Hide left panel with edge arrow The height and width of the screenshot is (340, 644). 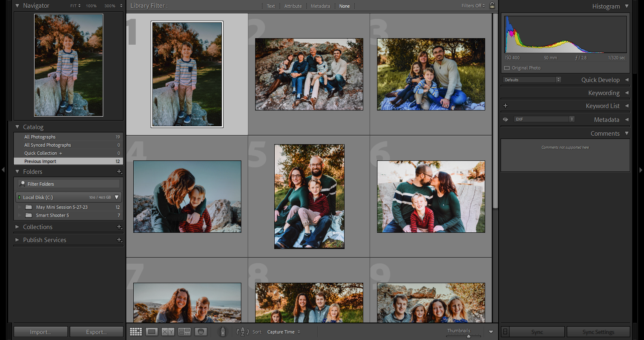click(3, 170)
